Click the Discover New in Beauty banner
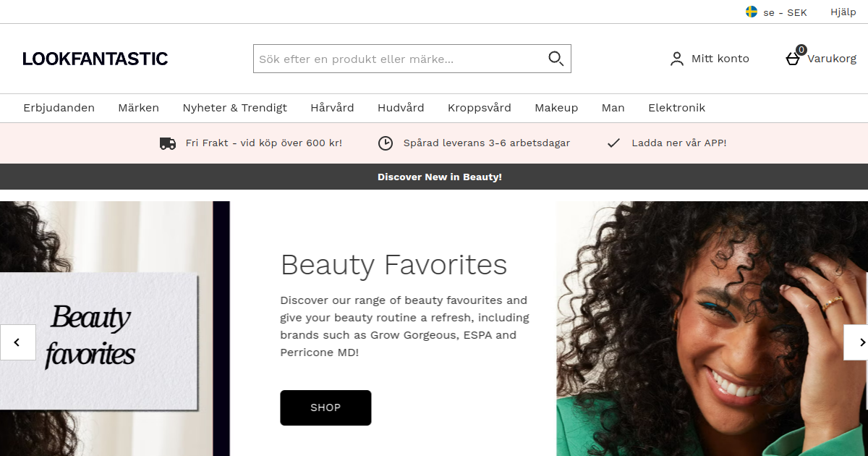The width and height of the screenshot is (868, 456). [x=440, y=177]
